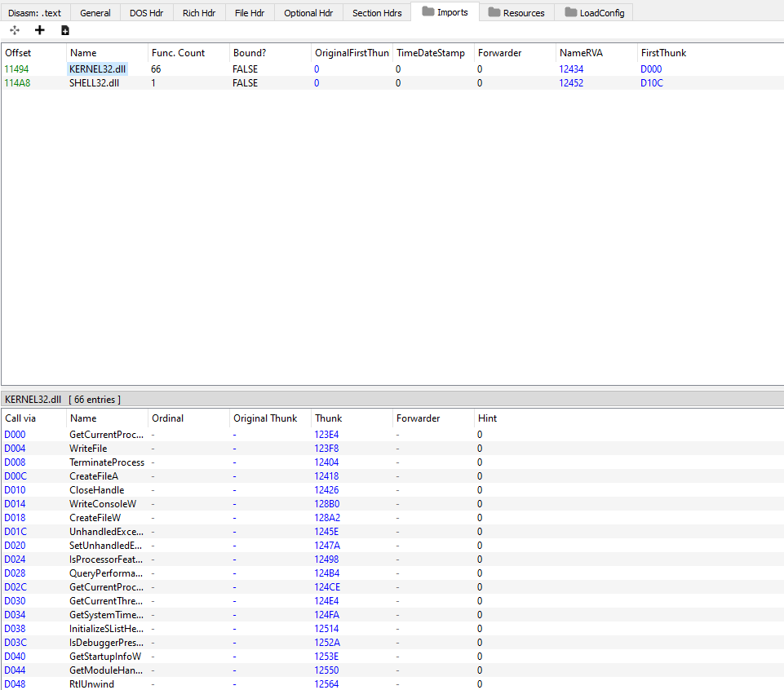
Task: Switch to the Disasm: .text tab
Action: [35, 13]
